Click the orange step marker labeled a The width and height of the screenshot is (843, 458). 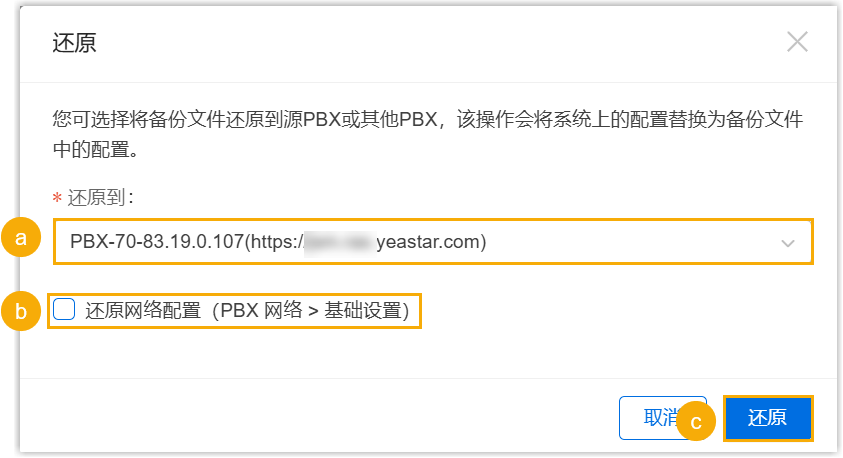[x=21, y=237]
